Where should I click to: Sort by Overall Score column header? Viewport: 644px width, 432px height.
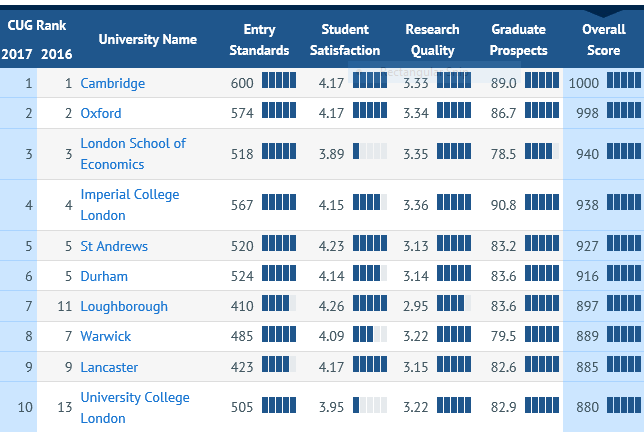click(604, 40)
